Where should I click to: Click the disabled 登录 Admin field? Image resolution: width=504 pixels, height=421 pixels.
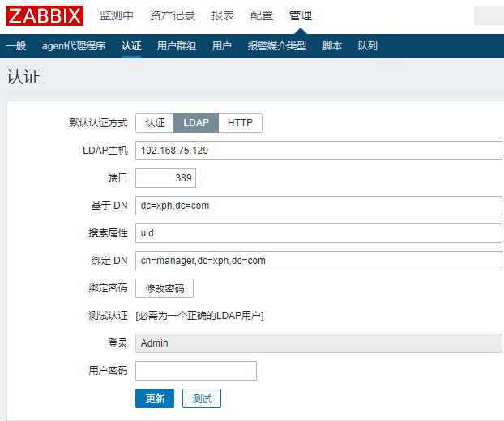click(318, 343)
